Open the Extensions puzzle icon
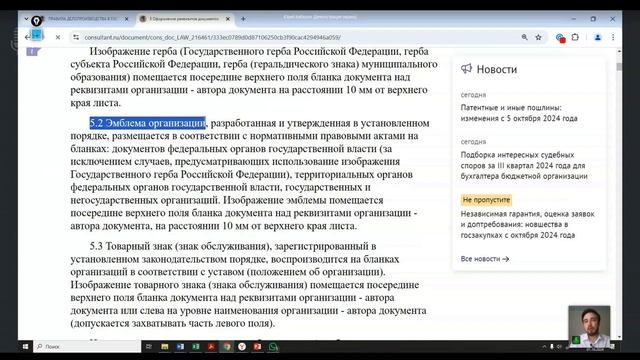The height and width of the screenshot is (360, 640). coord(575,37)
